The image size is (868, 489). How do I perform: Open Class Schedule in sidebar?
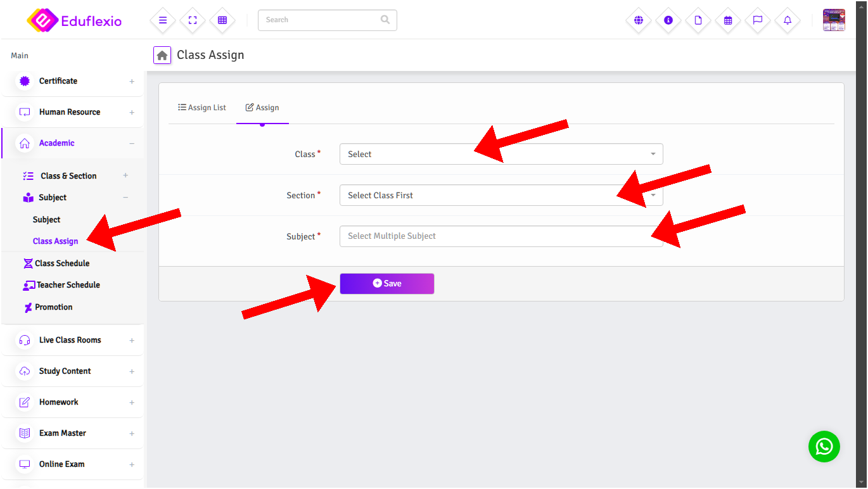62,264
